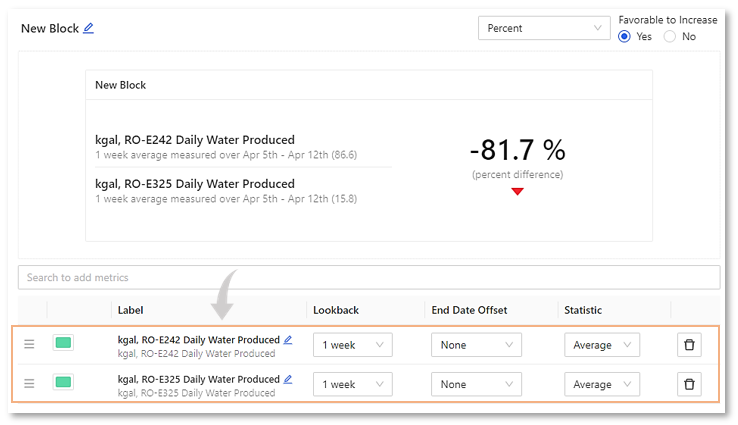738x425 pixels.
Task: Open End Date Offset dropdown for RO-E325
Action: pos(476,384)
